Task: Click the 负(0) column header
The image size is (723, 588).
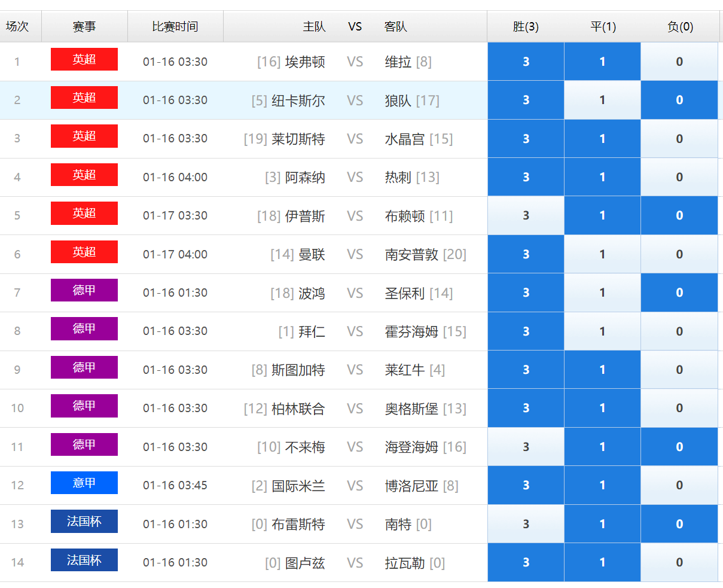Action: click(x=680, y=26)
